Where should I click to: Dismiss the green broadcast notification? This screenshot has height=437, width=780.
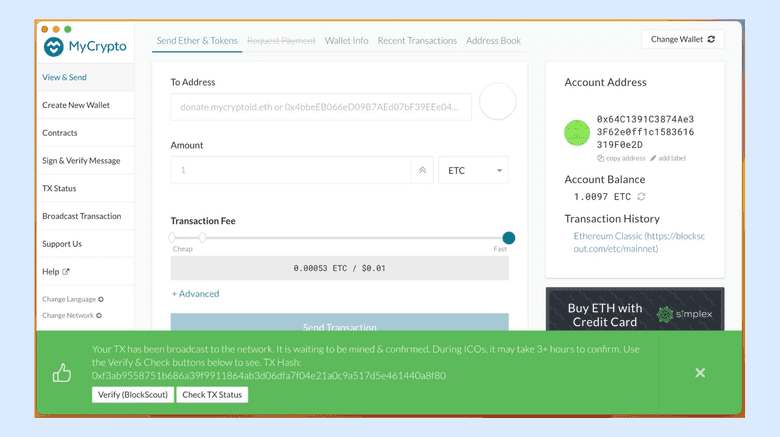point(700,373)
